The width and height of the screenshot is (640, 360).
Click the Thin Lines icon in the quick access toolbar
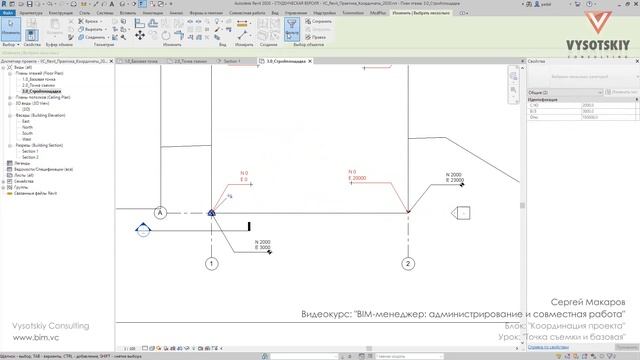coord(142,4)
